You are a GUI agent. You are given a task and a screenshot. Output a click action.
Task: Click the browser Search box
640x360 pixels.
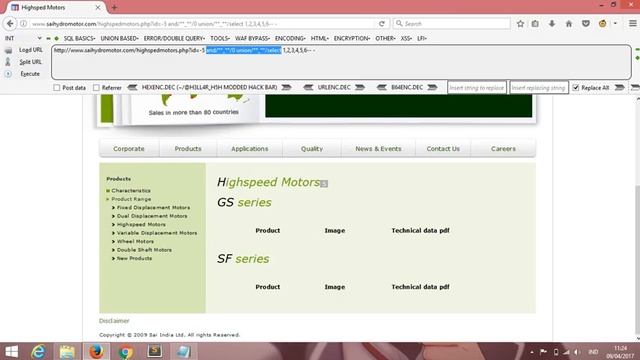(452, 24)
